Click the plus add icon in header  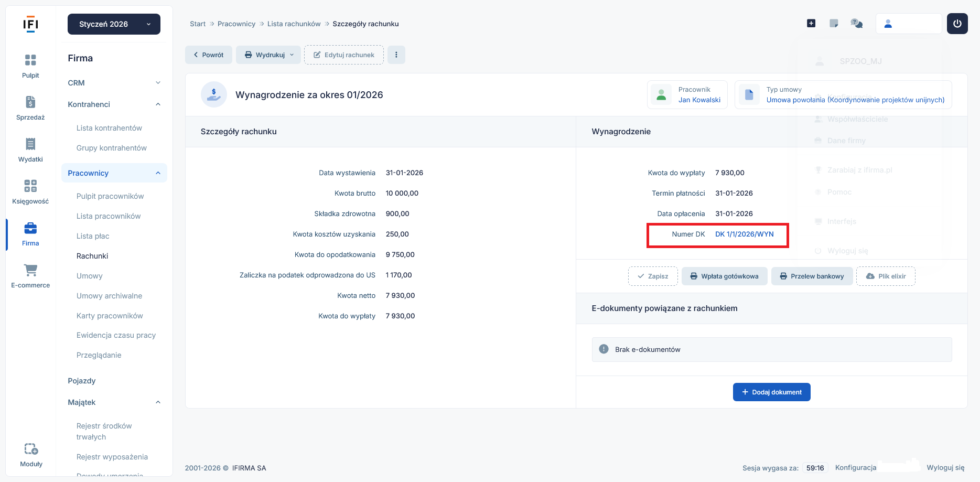tap(811, 24)
